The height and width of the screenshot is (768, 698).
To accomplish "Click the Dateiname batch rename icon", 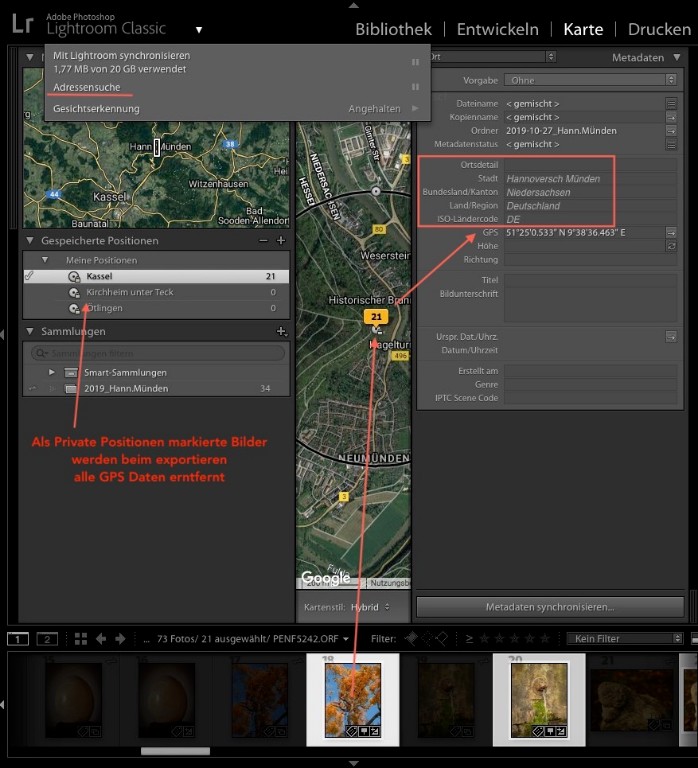I will pos(671,103).
